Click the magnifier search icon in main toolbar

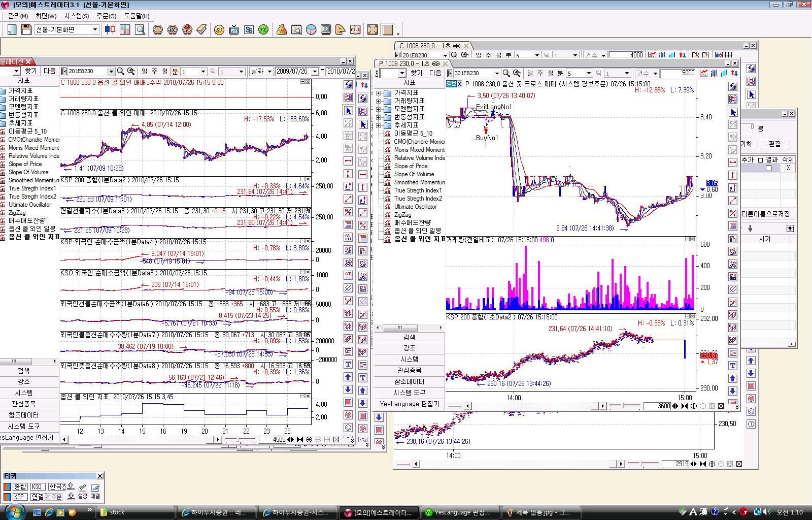[x=140, y=29]
